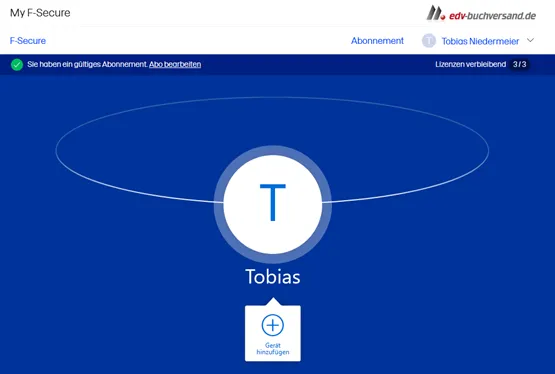555x374 pixels.
Task: Click the Lizenzen verbleibend label
Action: (x=470, y=64)
